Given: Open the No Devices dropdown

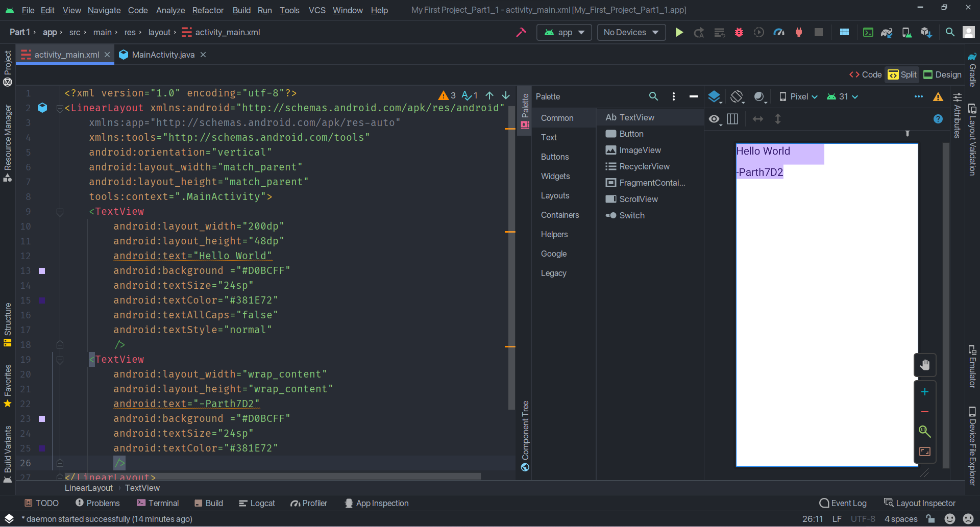Looking at the screenshot, I should click(631, 32).
